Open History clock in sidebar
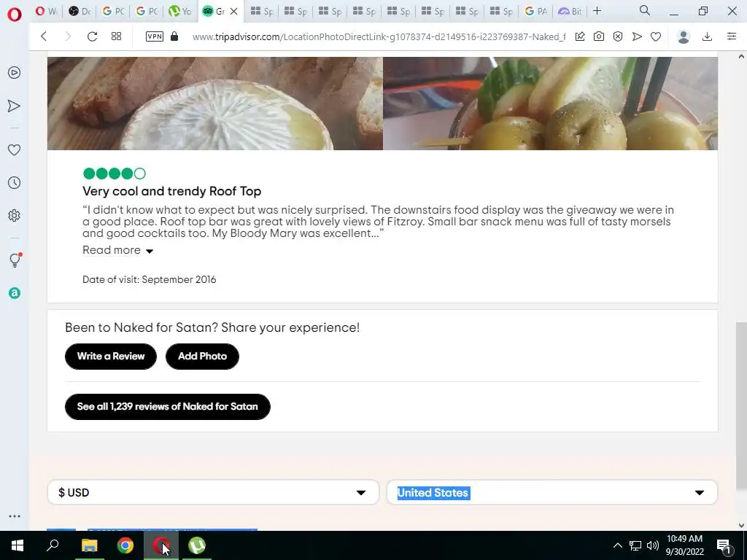 15,182
